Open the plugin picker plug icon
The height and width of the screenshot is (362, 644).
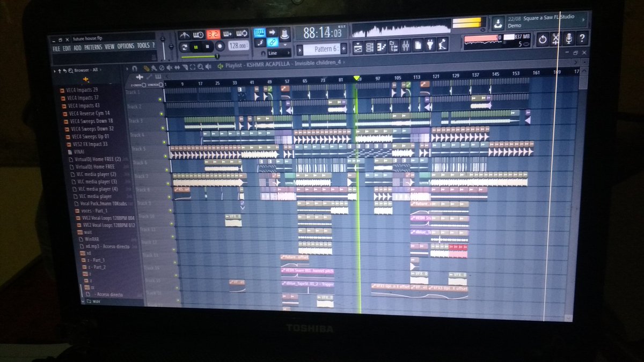point(430,45)
